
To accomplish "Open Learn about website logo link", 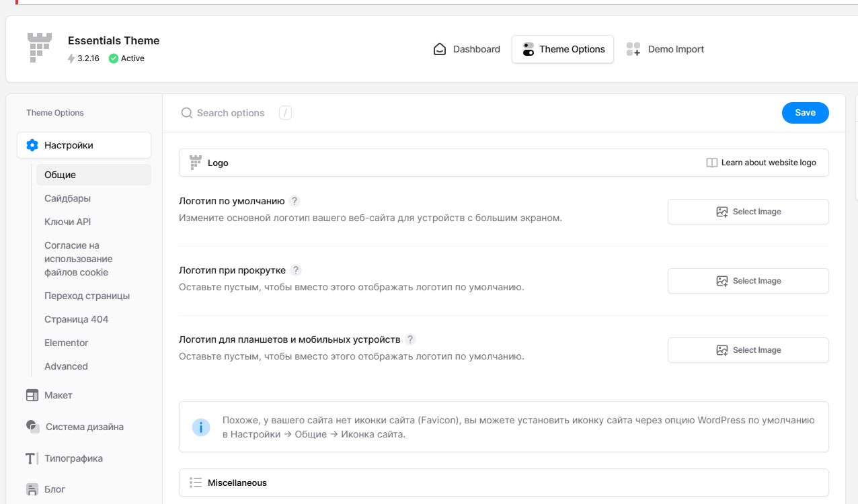I will [x=761, y=163].
